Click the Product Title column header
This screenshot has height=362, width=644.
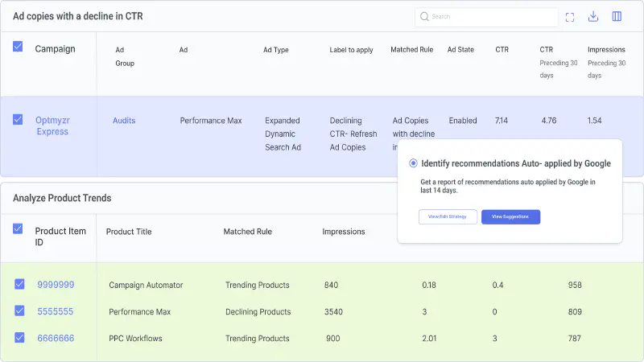click(x=129, y=232)
